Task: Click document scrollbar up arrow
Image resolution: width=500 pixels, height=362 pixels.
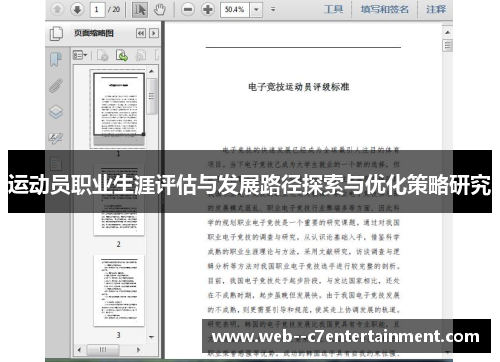Action: (447, 32)
